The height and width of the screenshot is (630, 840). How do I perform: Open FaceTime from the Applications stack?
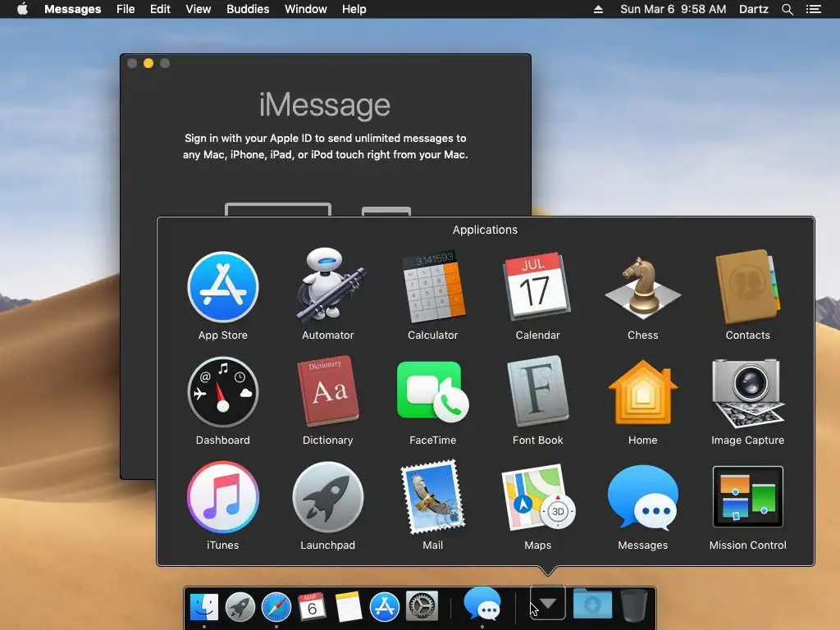tap(433, 392)
